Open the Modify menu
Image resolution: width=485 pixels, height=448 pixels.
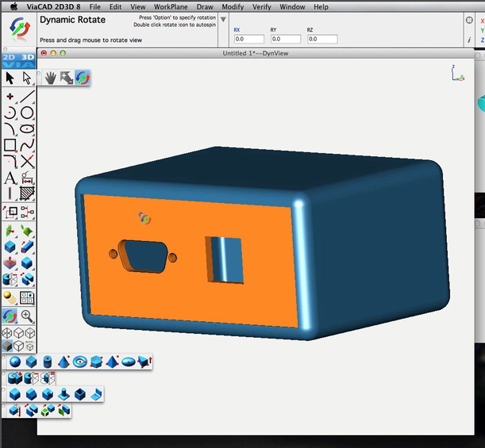233,6
